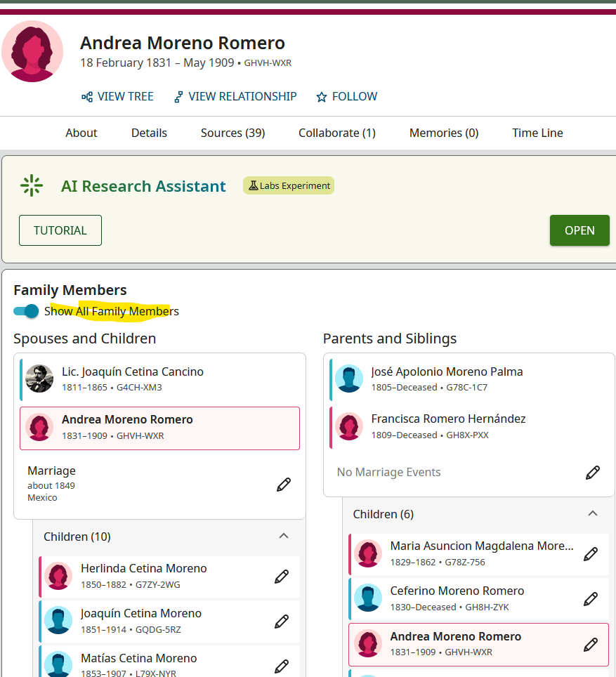Open the Collaborate (1) tab
The image size is (616, 677).
(x=337, y=133)
